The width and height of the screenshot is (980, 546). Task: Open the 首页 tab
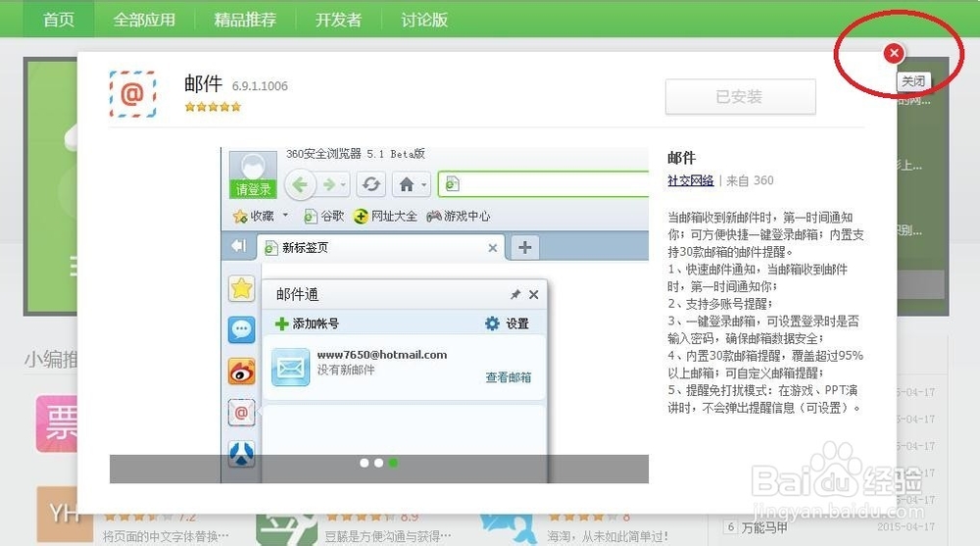point(59,20)
